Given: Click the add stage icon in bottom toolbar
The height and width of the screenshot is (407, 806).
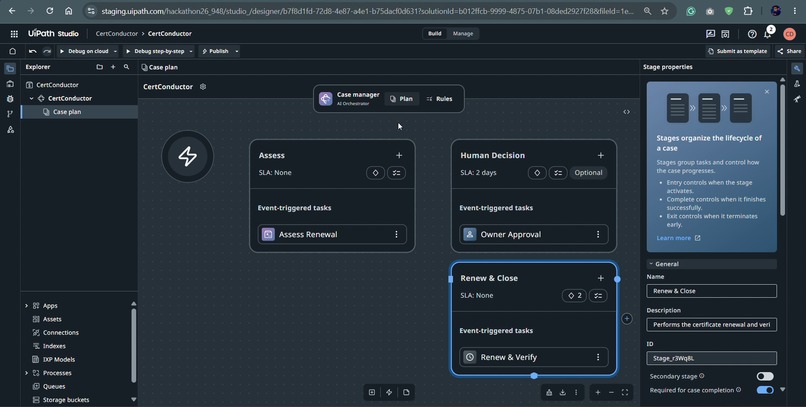Looking at the screenshot, I should click(x=372, y=393).
